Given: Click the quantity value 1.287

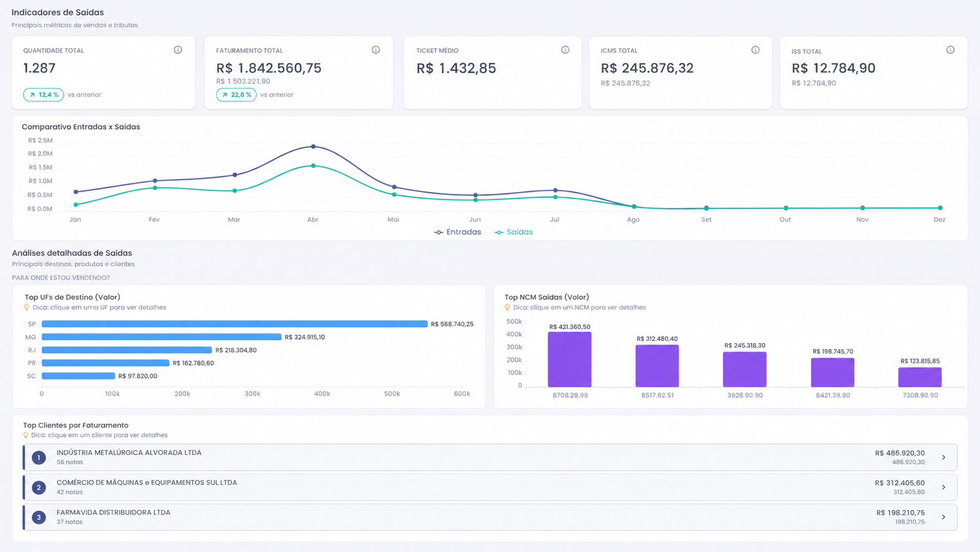Looking at the screenshot, I should click(39, 68).
